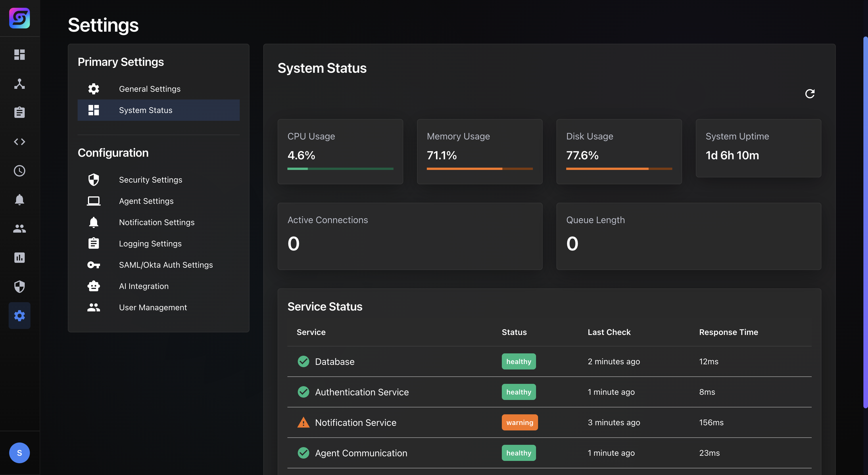The height and width of the screenshot is (475, 868).
Task: Open the dashboard grid icon in sidebar
Action: tap(20, 55)
